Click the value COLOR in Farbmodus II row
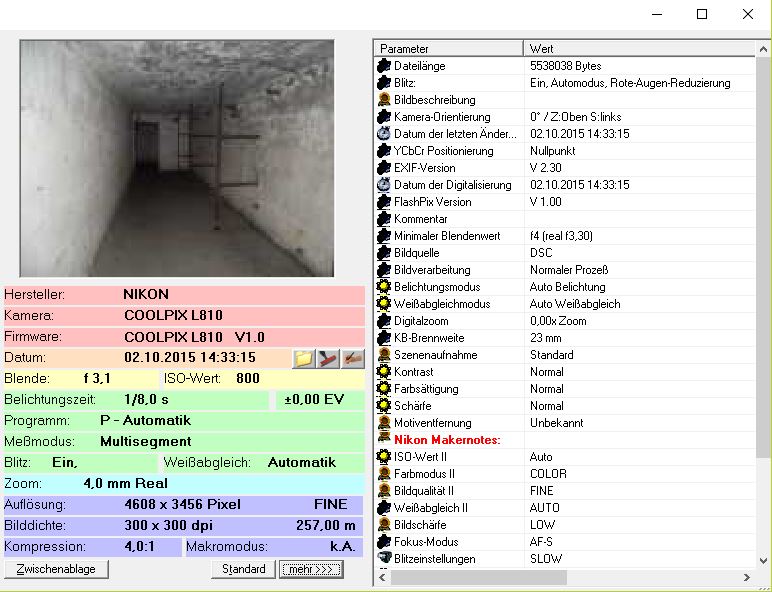 [x=548, y=474]
